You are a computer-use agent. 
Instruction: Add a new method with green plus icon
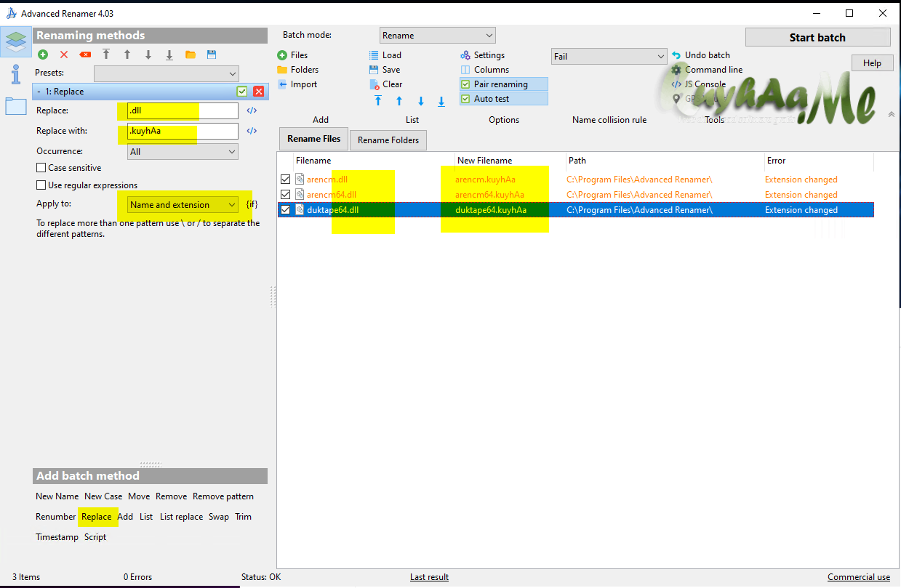[43, 55]
